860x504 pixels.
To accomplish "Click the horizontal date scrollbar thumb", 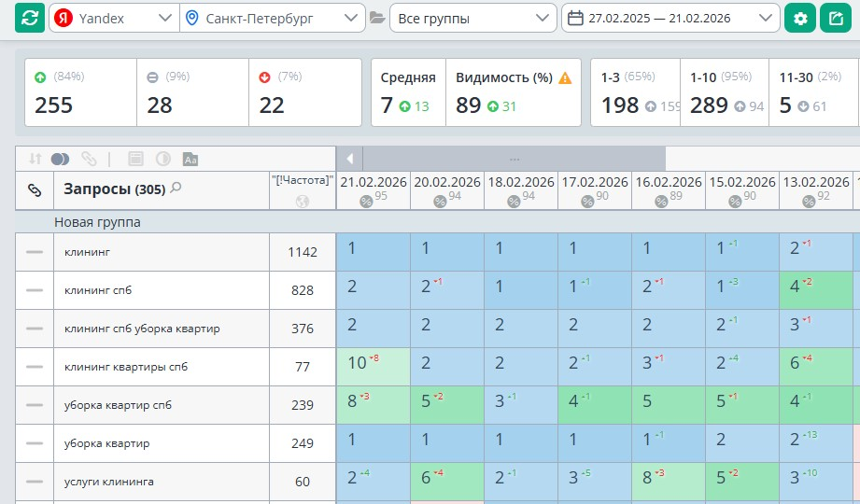I will point(514,159).
